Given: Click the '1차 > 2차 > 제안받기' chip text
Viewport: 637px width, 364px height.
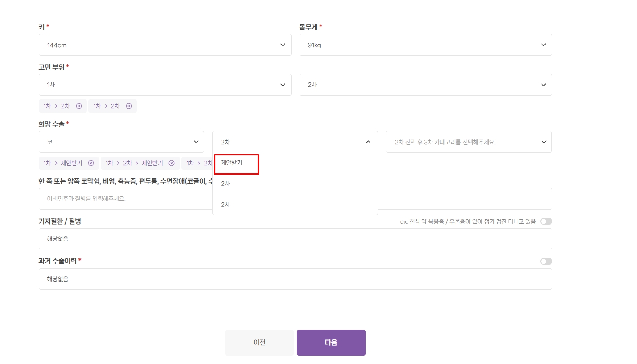Looking at the screenshot, I should (x=134, y=163).
